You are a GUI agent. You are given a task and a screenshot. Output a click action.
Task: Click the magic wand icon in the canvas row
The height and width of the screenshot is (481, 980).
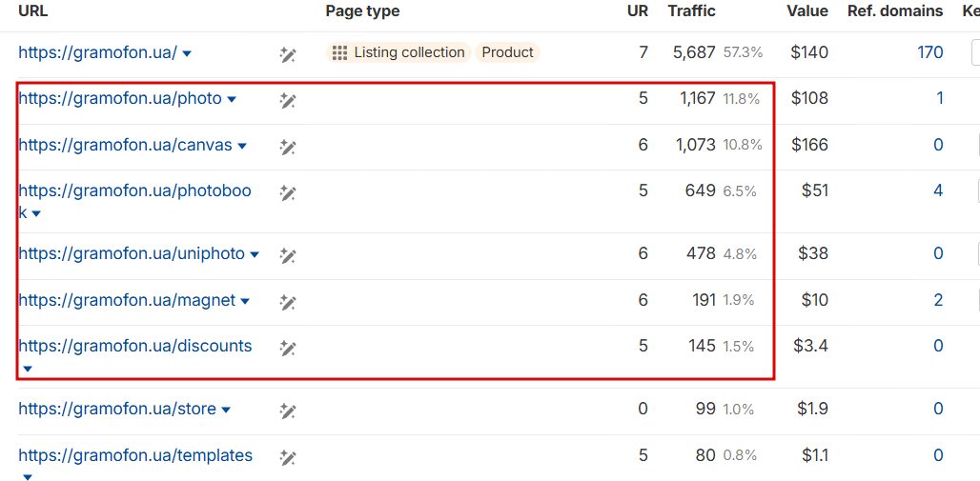tap(288, 147)
